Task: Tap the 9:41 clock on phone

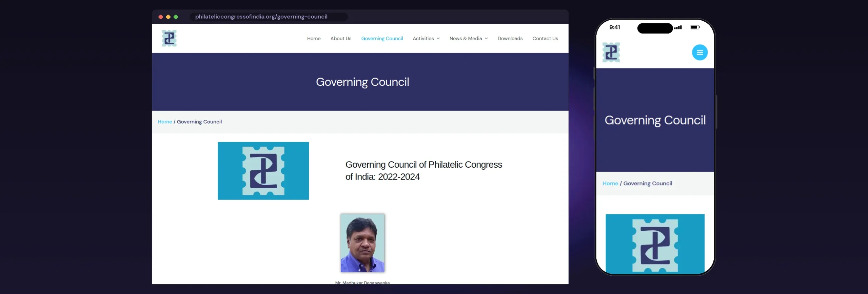Action: coord(614,27)
